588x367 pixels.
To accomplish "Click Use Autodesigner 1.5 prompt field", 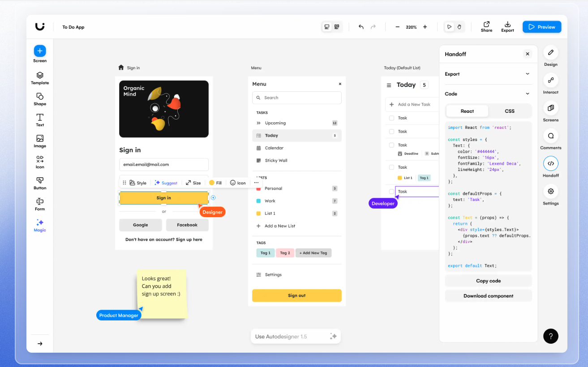I will [x=296, y=337].
